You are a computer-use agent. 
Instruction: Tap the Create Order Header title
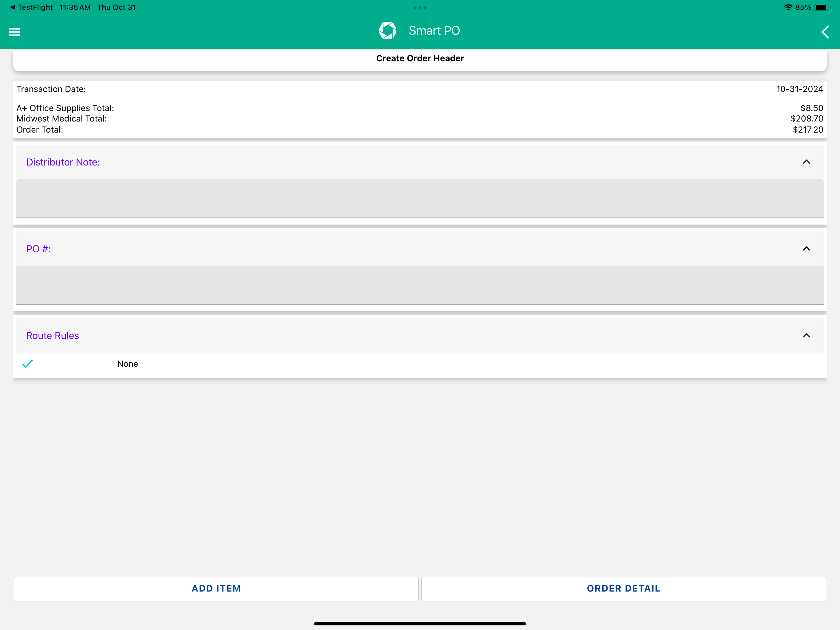420,58
